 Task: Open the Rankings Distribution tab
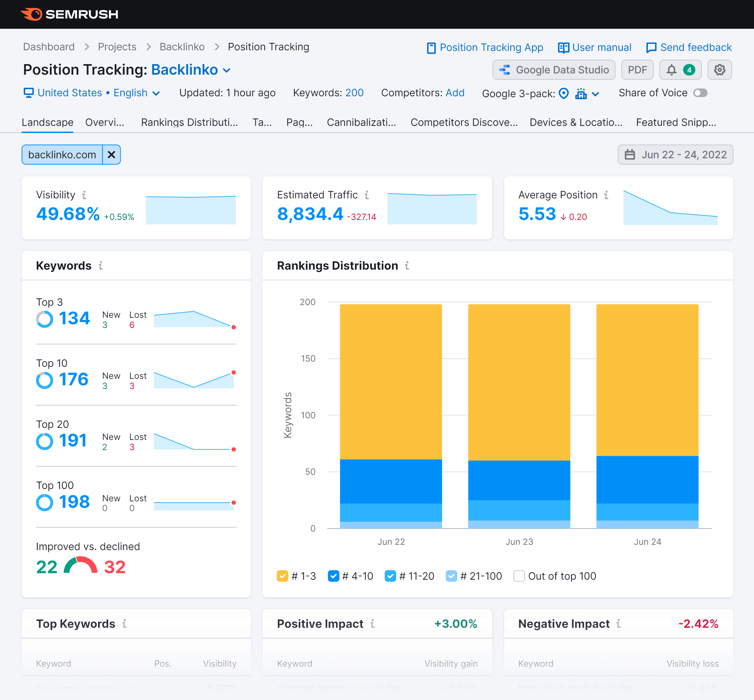click(189, 122)
